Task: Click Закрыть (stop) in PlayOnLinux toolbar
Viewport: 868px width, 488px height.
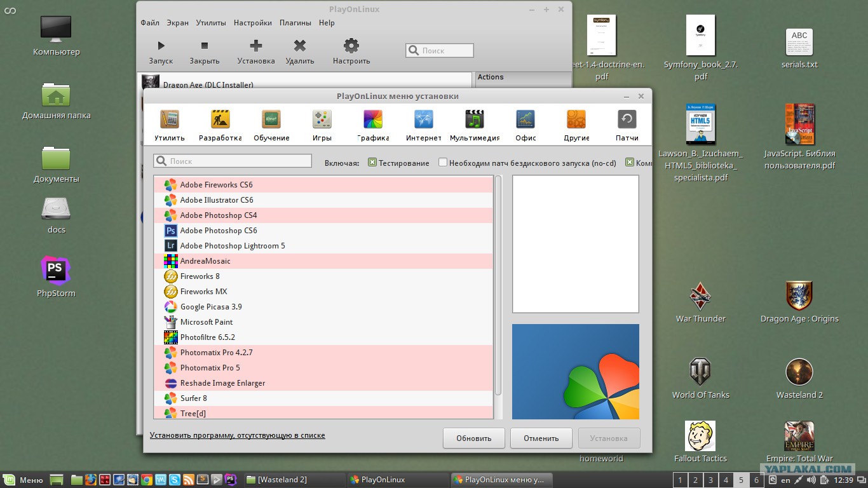Action: coord(205,51)
